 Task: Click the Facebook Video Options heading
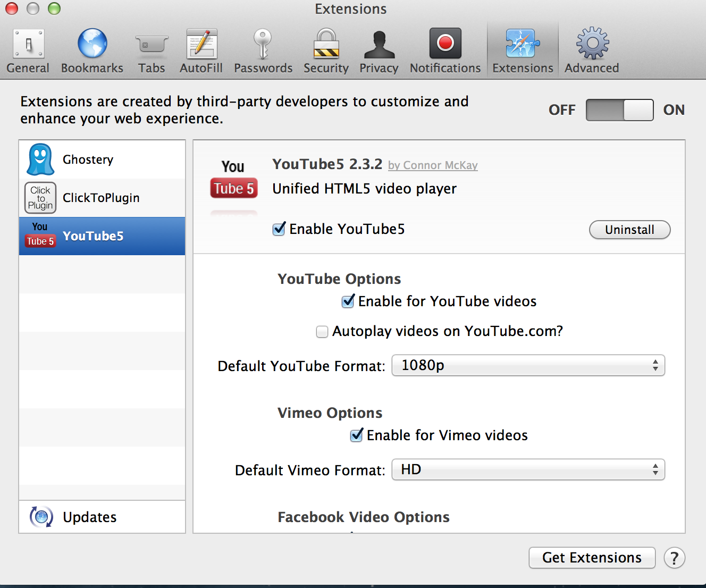point(364,517)
